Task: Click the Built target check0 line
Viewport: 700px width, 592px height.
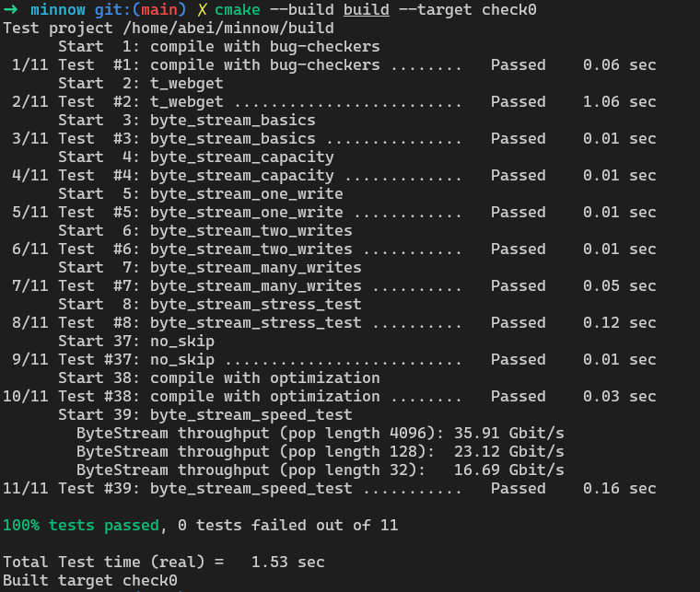Action: 90,580
